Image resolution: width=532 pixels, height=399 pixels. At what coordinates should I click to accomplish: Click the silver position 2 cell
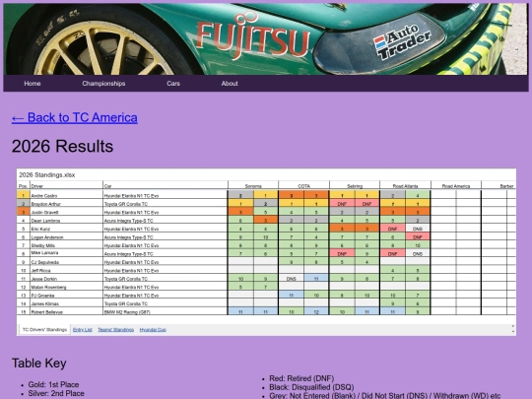pyautogui.click(x=23, y=204)
